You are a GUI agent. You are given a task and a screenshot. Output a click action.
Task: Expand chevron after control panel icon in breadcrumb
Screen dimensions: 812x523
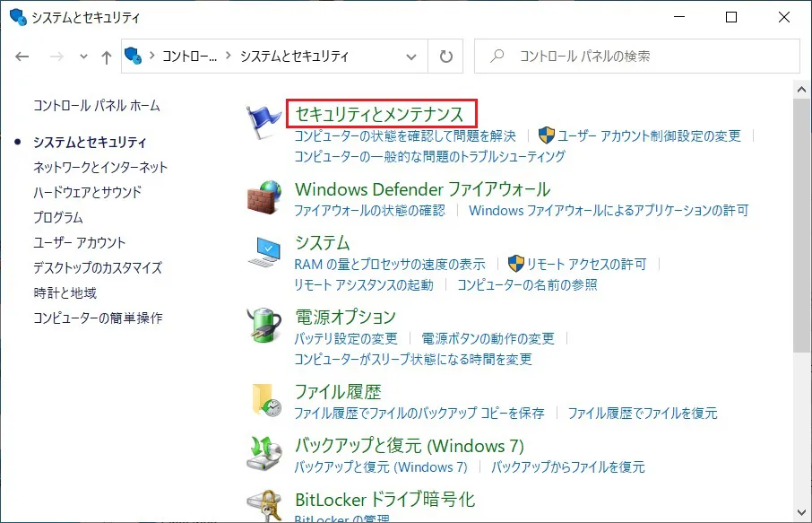151,56
